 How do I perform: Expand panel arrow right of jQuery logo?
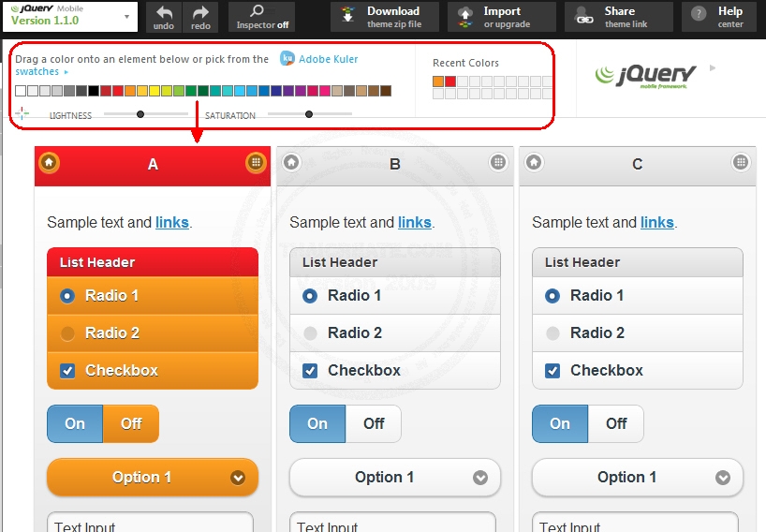[713, 67]
